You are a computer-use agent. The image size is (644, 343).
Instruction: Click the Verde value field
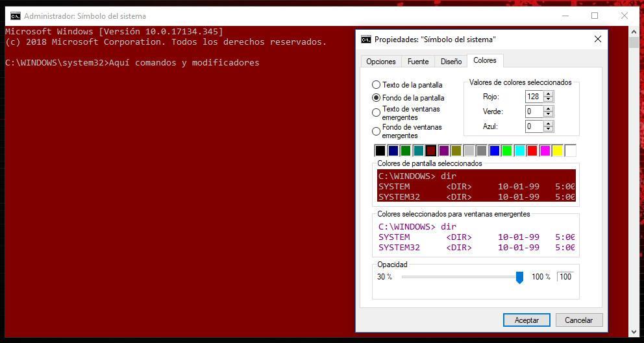point(534,112)
